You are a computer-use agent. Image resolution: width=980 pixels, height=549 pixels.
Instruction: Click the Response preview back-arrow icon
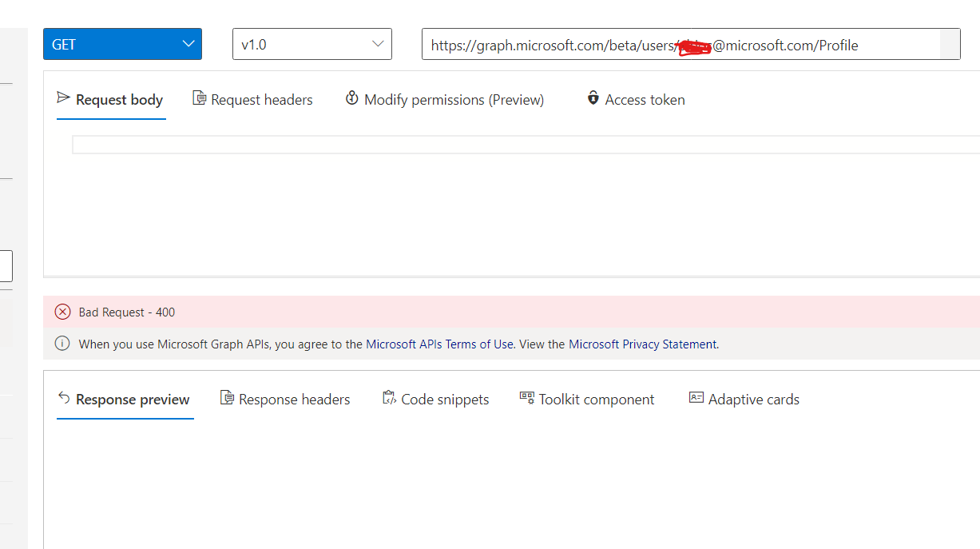(x=65, y=398)
